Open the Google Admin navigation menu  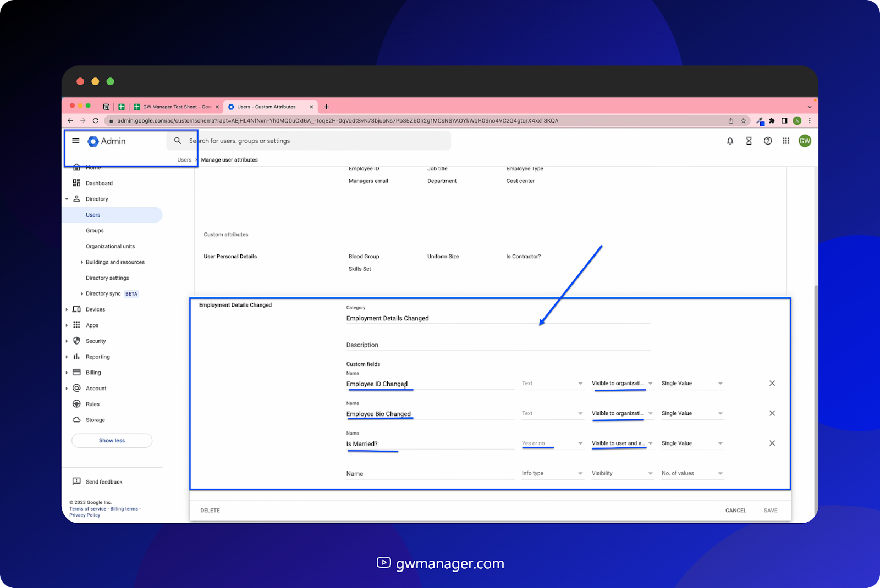pyautogui.click(x=76, y=141)
